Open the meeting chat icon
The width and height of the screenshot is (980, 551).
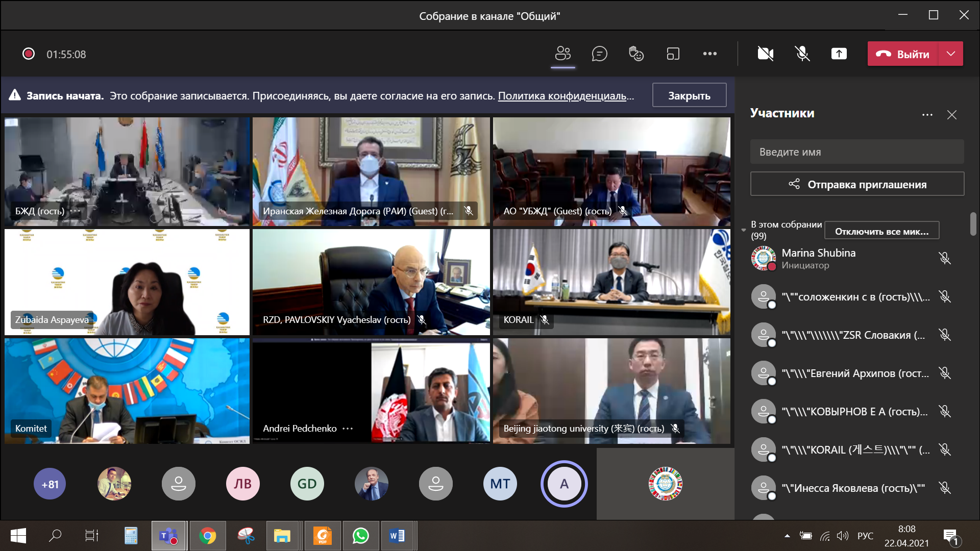[x=599, y=54]
